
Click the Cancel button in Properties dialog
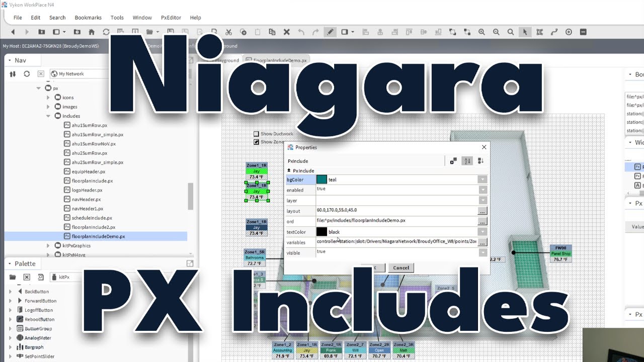(x=401, y=268)
